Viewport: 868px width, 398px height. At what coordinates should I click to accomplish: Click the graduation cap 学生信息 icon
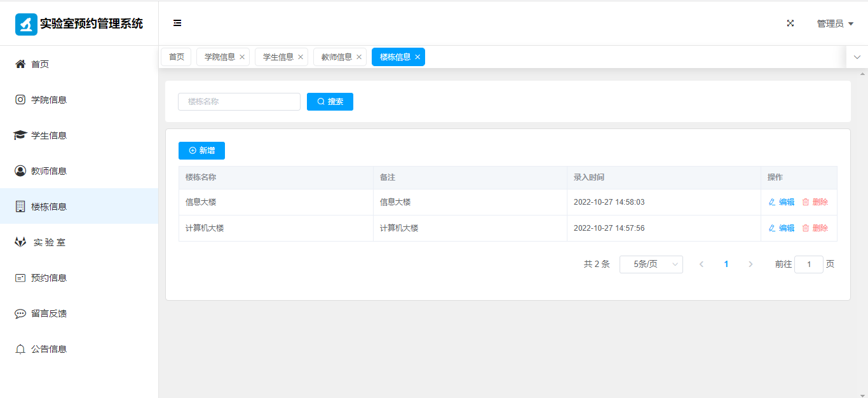(x=20, y=135)
